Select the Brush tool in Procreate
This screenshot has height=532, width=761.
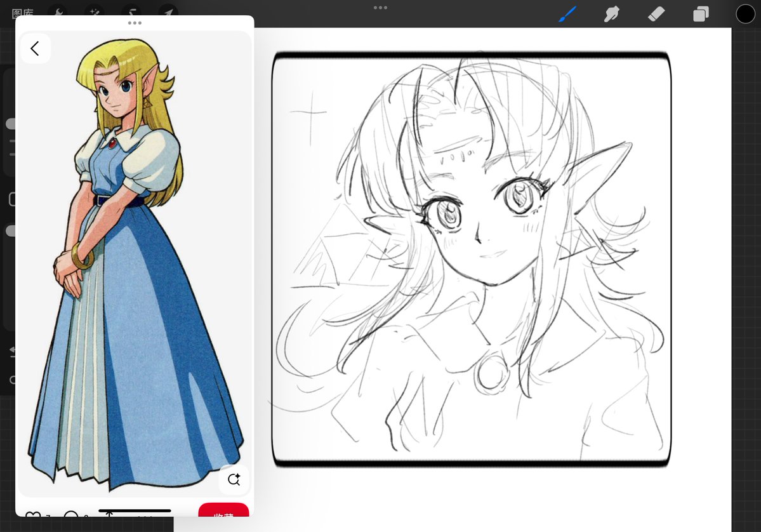pos(567,14)
